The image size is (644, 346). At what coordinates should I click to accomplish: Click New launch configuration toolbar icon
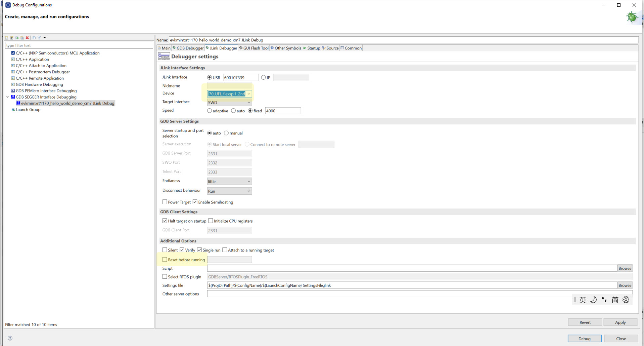(x=7, y=38)
